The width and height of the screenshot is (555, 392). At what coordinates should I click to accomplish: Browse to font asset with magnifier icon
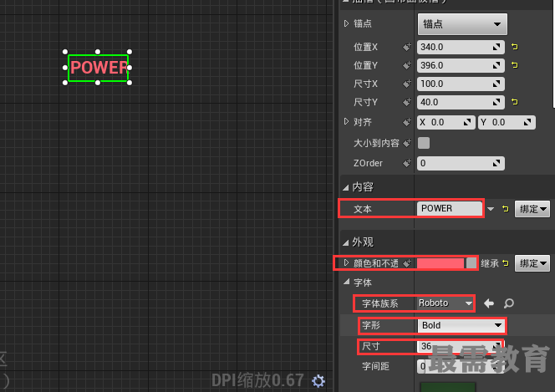tap(509, 303)
